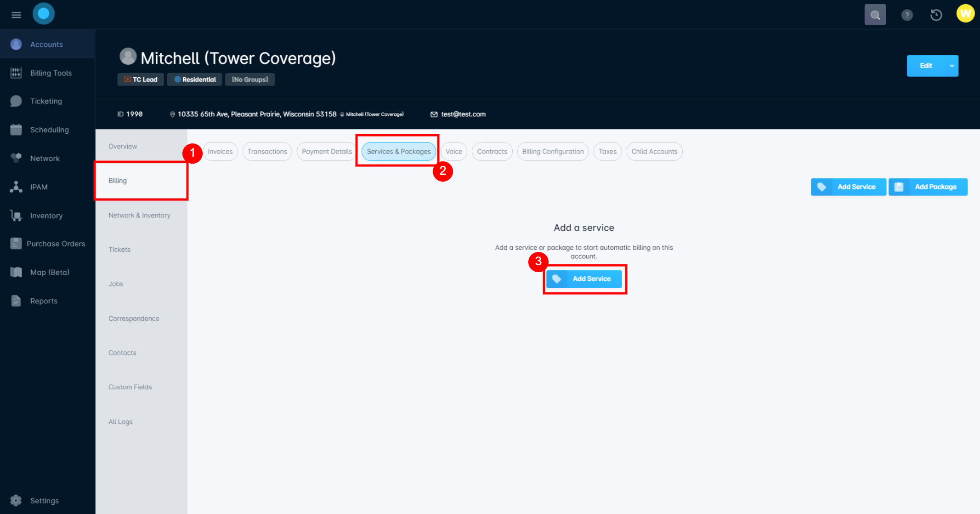The width and height of the screenshot is (980, 514).
Task: Open the Payment Details tab
Action: [327, 152]
